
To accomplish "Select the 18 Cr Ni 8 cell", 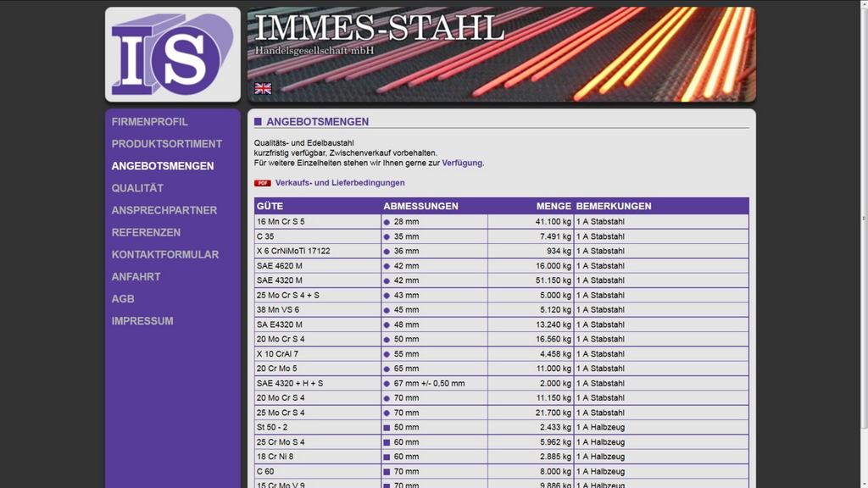I will (x=318, y=457).
